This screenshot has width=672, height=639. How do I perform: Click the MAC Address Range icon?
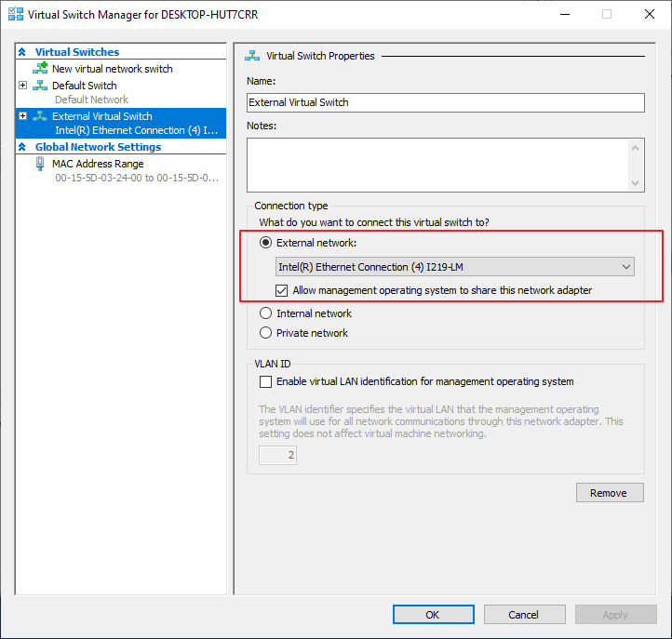(x=40, y=164)
